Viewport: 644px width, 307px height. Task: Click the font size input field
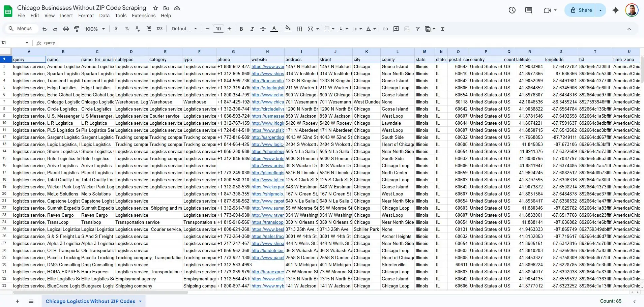click(218, 29)
